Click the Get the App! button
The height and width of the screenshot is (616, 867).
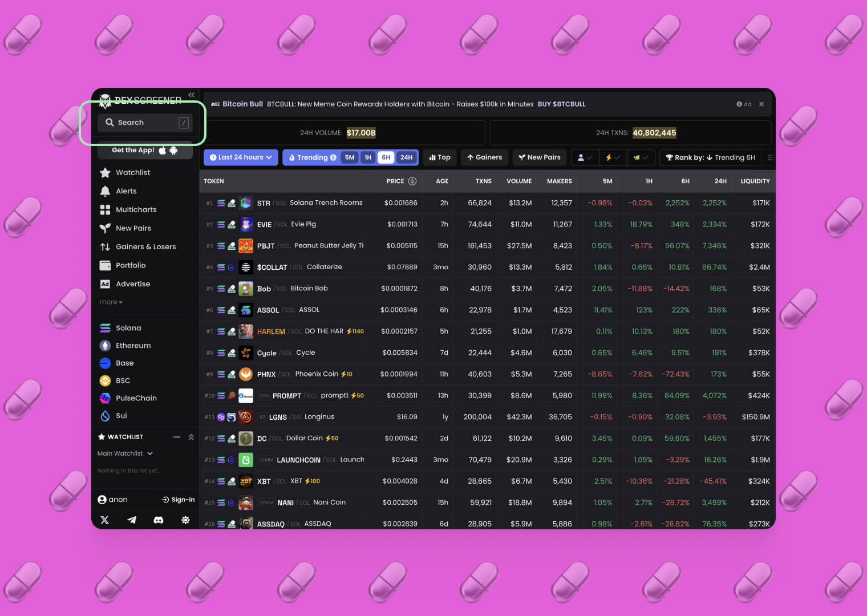pos(145,150)
